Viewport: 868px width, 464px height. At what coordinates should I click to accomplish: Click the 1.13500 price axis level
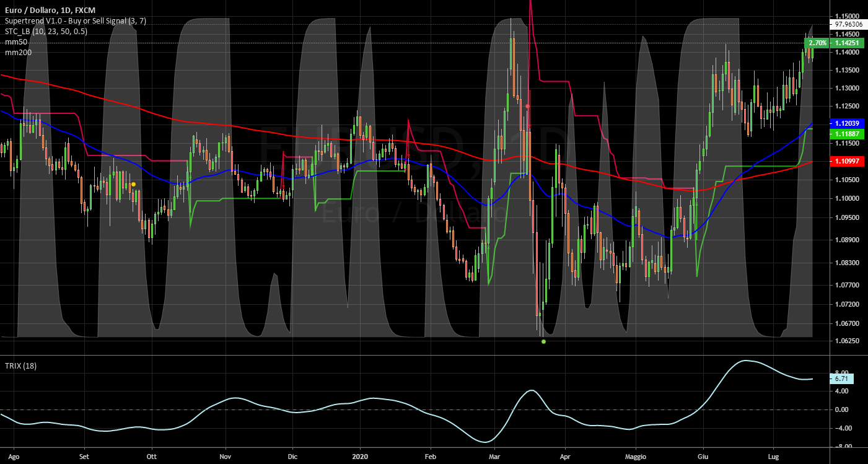(x=846, y=71)
